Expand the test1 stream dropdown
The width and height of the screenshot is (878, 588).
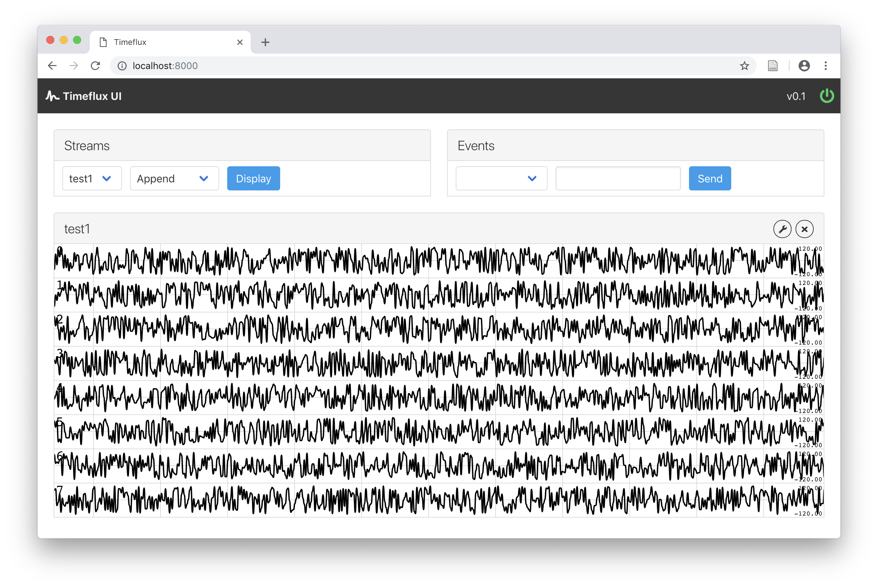92,178
